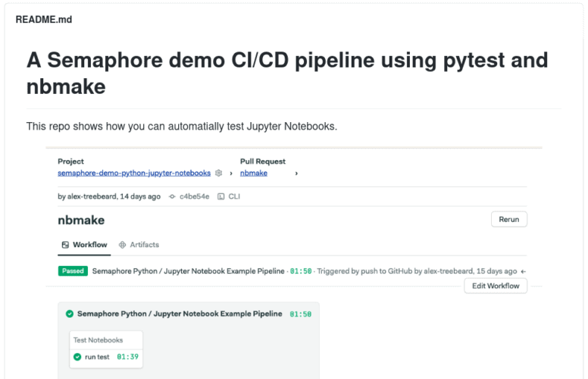588x379 pixels.
Task: Click the Artifacts tab icon
Action: (x=123, y=245)
